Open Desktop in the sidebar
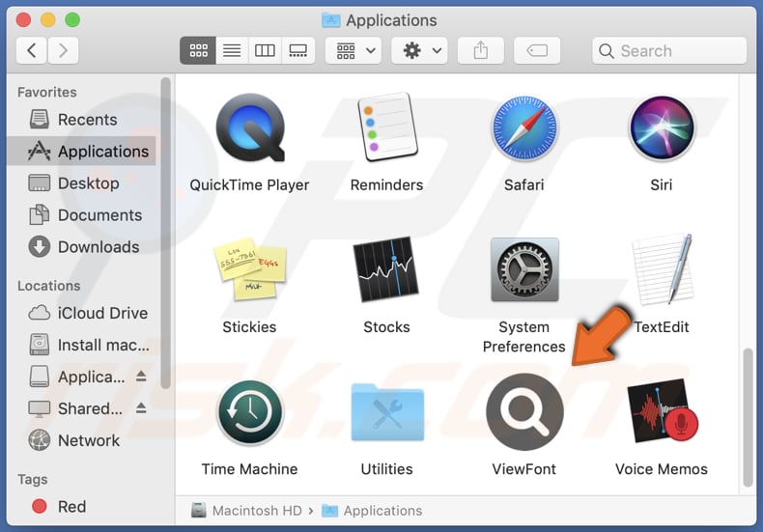Viewport: 763px width, 532px height. pyautogui.click(x=81, y=183)
